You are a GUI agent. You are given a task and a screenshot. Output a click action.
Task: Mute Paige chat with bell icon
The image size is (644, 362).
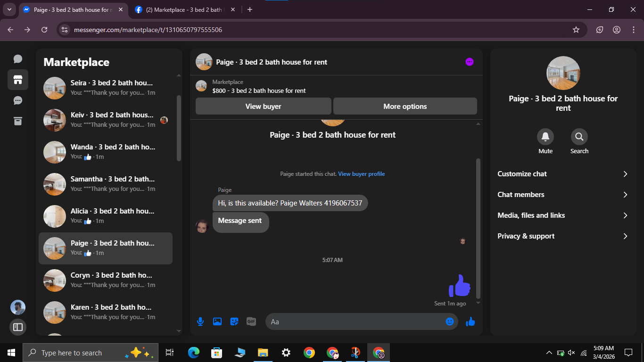(545, 137)
